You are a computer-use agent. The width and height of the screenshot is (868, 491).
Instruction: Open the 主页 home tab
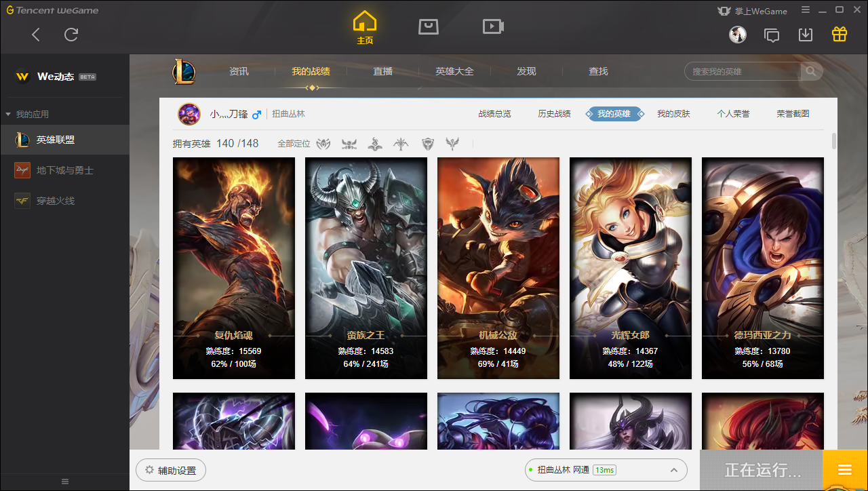[x=365, y=28]
